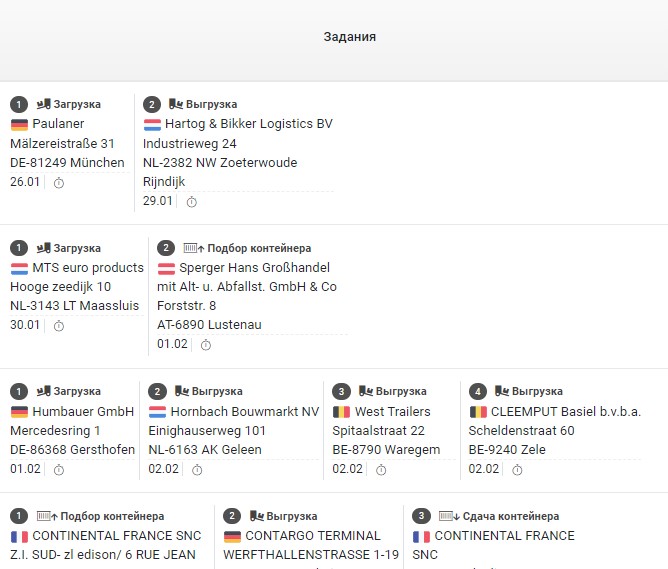Click the text DE-86368 Gersthofen
This screenshot has height=569, width=668.
coord(72,450)
